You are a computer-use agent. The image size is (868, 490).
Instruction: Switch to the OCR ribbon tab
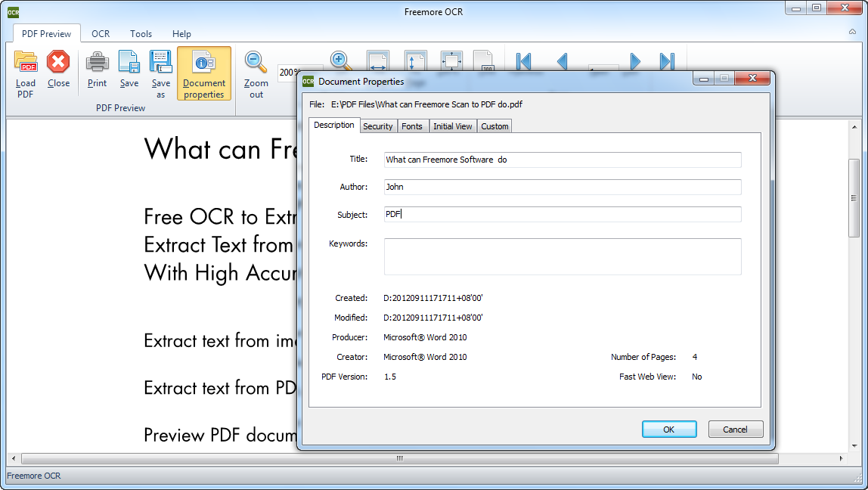pyautogui.click(x=101, y=34)
